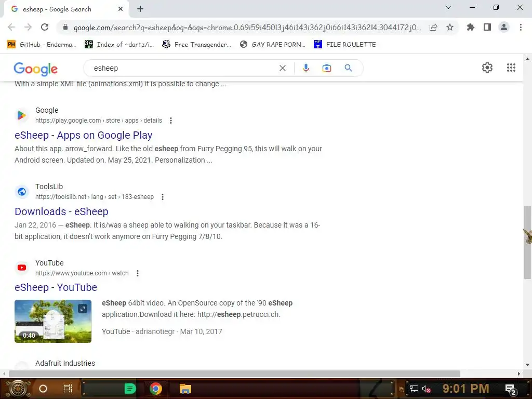The height and width of the screenshot is (399, 532).
Task: Open the Chrome three-dot menu
Action: click(521, 27)
